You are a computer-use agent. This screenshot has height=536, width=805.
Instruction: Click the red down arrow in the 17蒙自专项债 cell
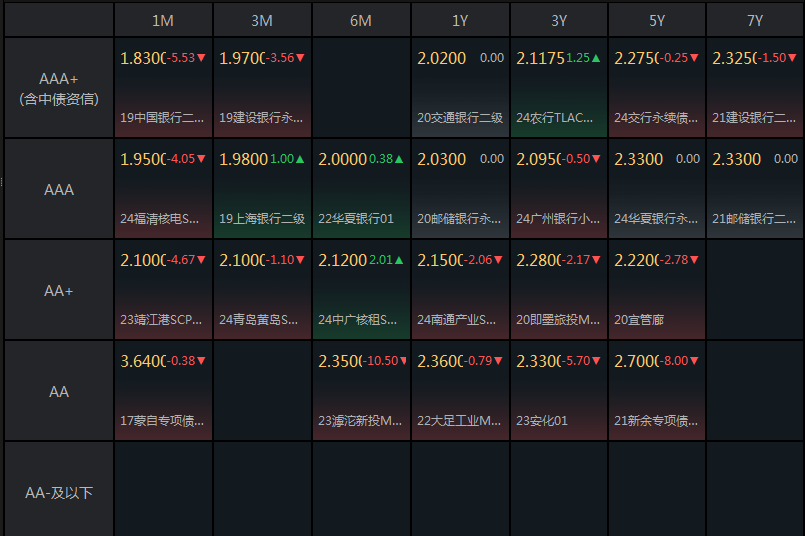coord(201,361)
